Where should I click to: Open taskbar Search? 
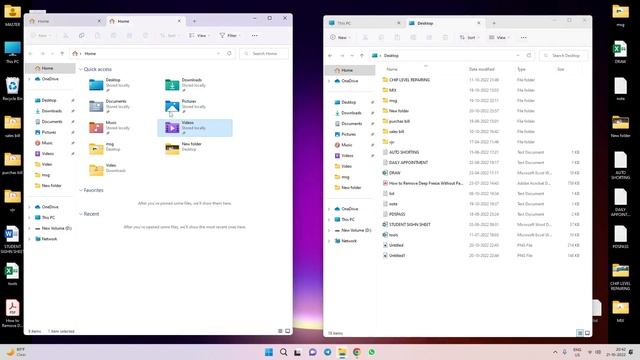pyautogui.click(x=283, y=352)
